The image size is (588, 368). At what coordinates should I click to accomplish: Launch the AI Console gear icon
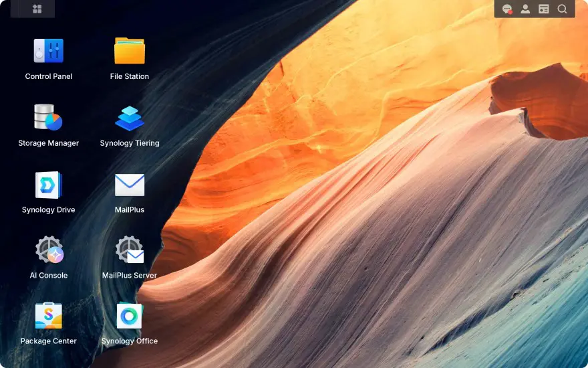(49, 250)
